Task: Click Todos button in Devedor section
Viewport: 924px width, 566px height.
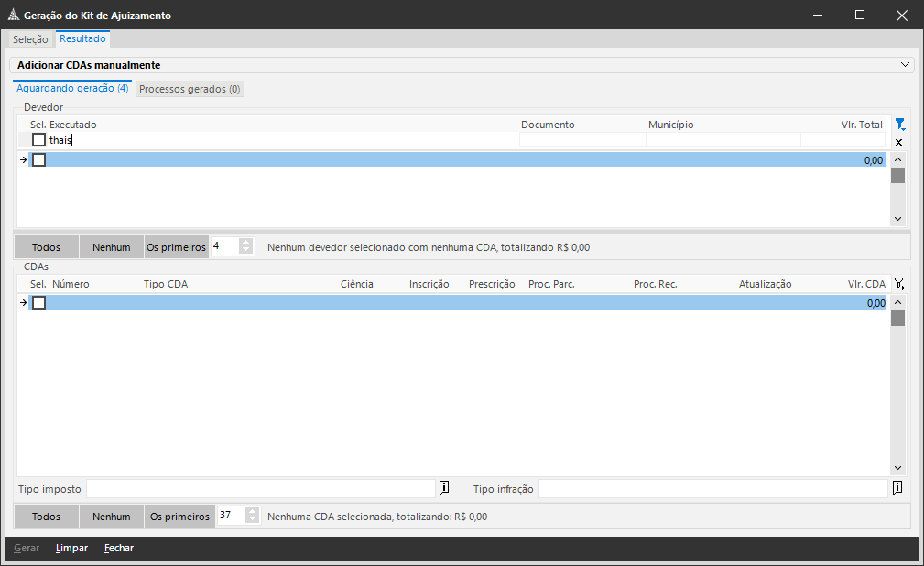Action: [x=46, y=247]
